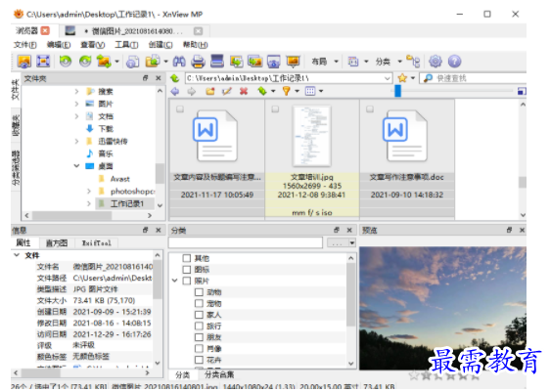
Task: Click the open image icon in toolbar
Action: [24, 62]
